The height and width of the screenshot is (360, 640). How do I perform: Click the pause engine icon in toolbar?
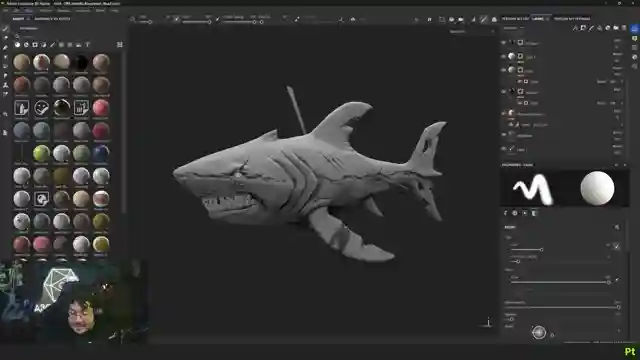[429, 19]
